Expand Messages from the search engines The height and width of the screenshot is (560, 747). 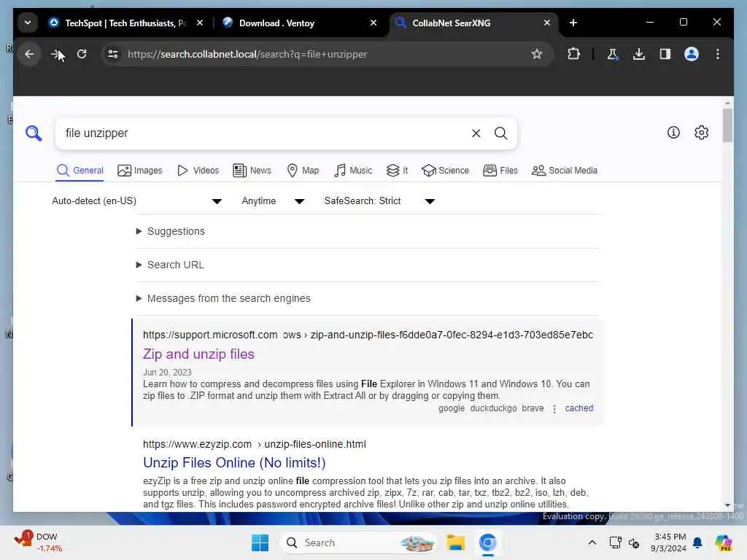click(223, 298)
